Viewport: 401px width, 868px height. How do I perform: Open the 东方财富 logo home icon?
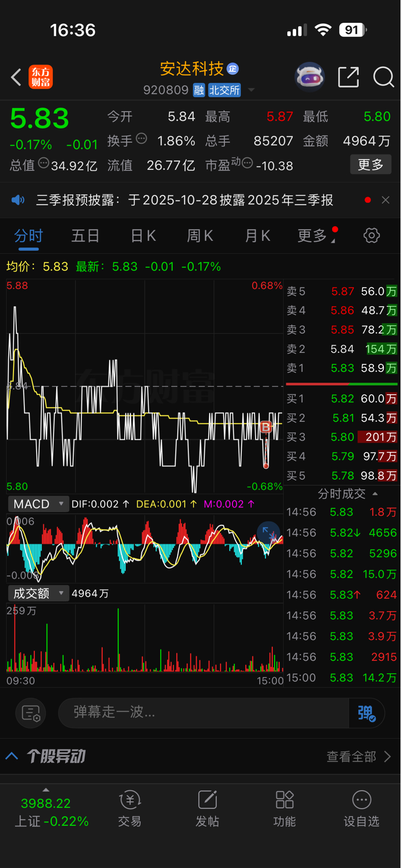point(41,77)
